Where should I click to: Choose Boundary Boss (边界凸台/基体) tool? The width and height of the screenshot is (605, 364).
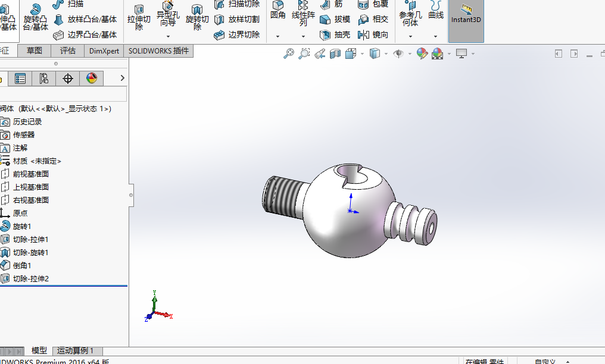click(85, 34)
